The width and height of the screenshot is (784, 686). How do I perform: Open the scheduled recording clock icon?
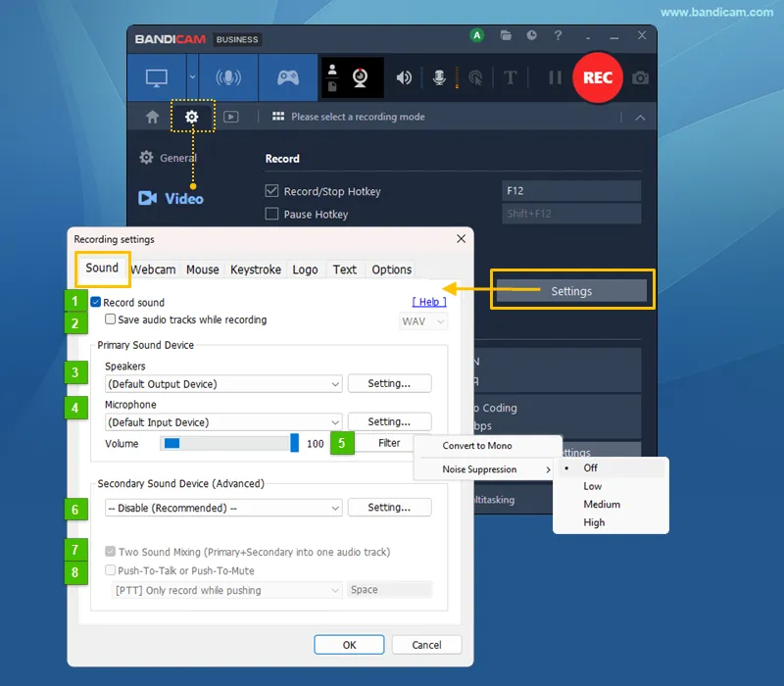tap(531, 35)
